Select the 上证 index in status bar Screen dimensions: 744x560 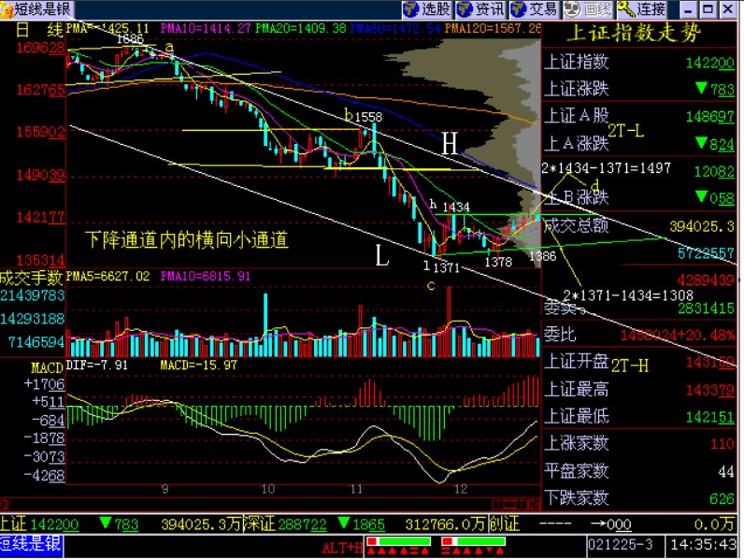(x=13, y=524)
